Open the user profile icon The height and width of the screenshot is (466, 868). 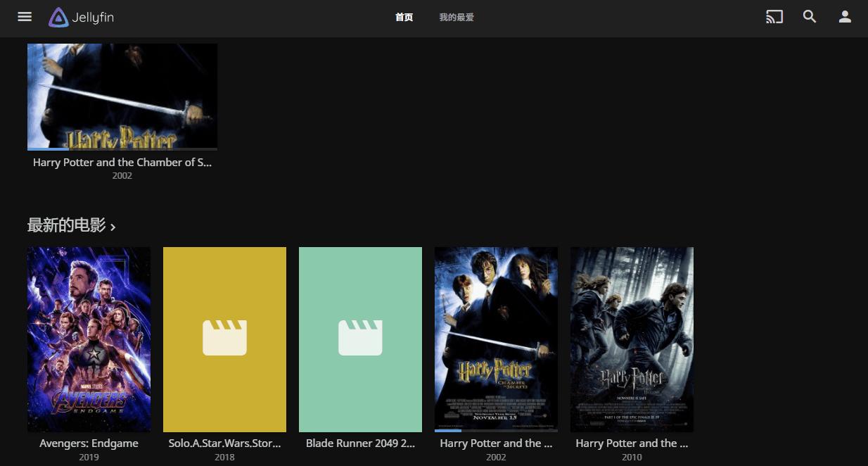coord(845,17)
